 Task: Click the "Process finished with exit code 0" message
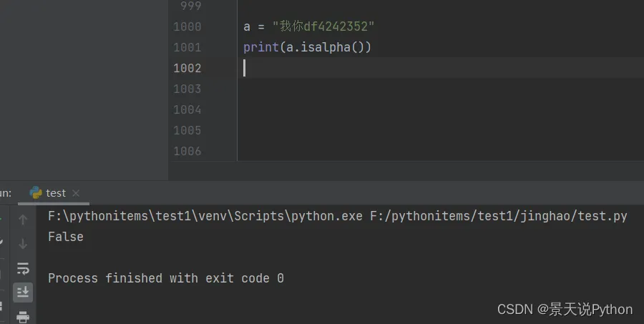point(166,278)
